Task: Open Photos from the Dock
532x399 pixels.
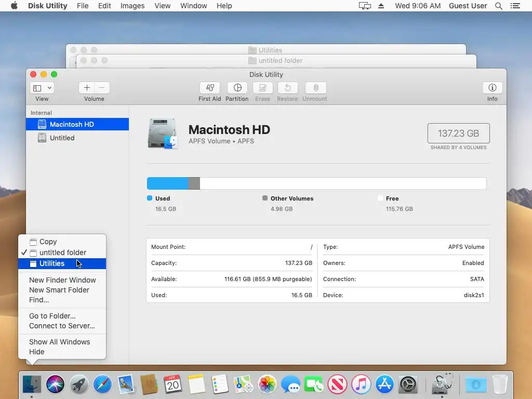Action: tap(267, 384)
